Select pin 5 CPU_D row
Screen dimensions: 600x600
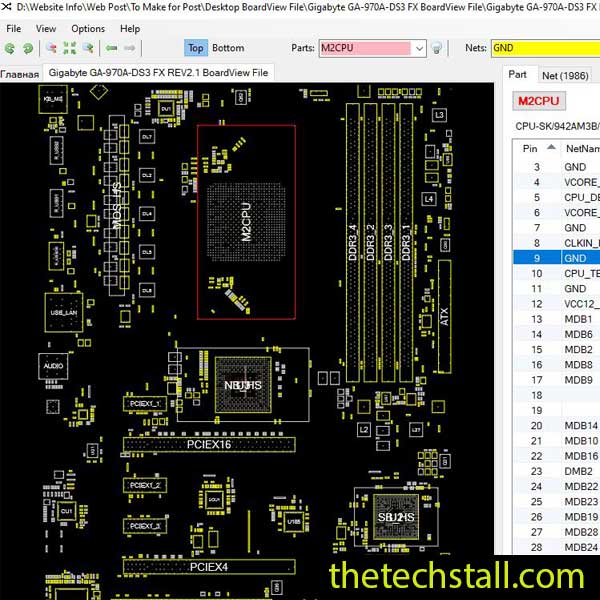[557, 197]
